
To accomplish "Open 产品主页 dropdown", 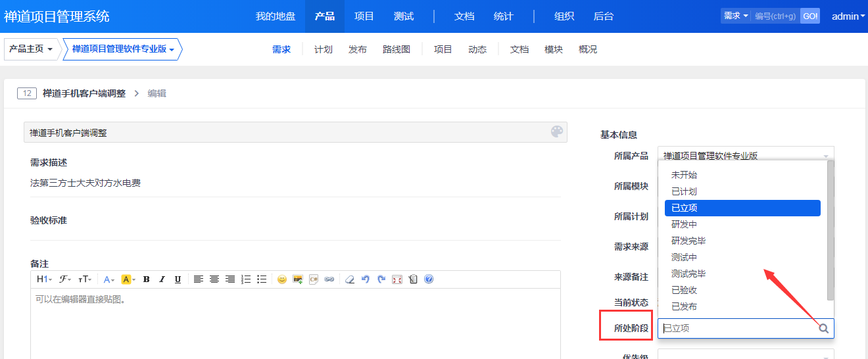I will coord(31,49).
